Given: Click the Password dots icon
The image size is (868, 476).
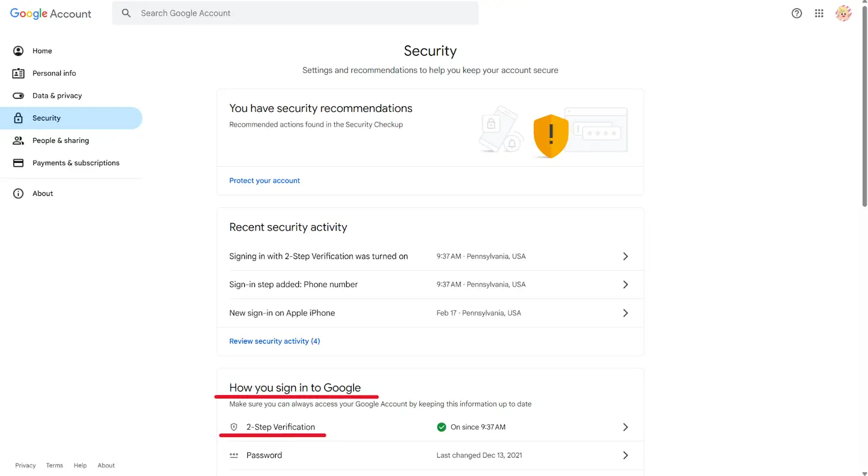Looking at the screenshot, I should [x=234, y=455].
